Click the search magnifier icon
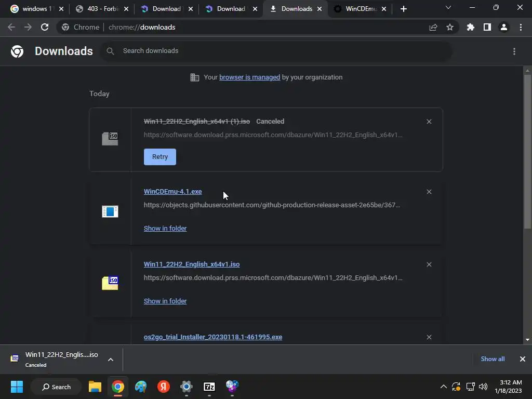This screenshot has width=532, height=399. [x=110, y=51]
